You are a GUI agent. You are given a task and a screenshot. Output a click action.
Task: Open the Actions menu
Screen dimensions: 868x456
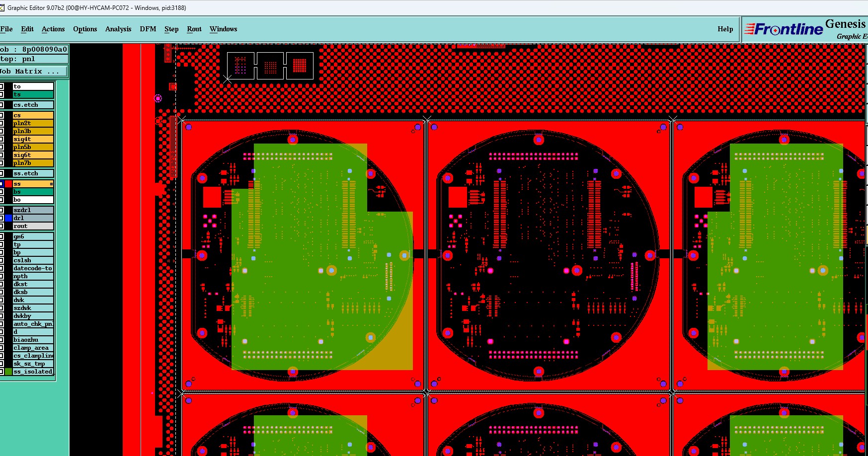53,29
